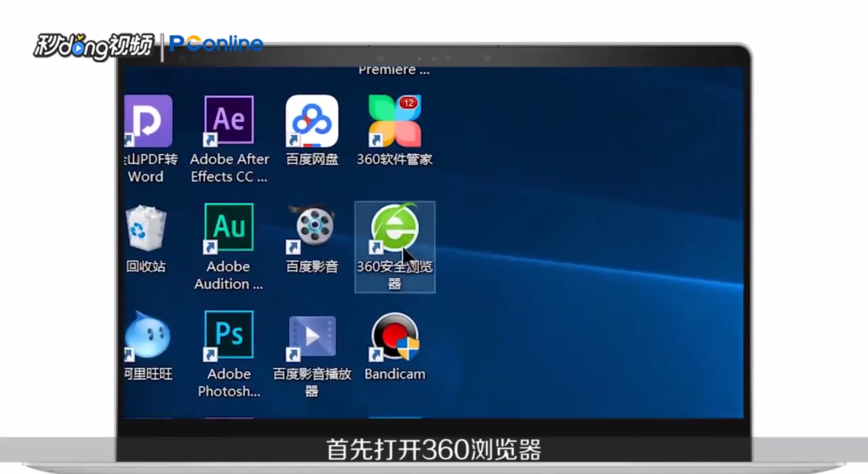Click the "Adobe Photosh..." label text
Image resolution: width=868 pixels, height=474 pixels.
pyautogui.click(x=229, y=382)
